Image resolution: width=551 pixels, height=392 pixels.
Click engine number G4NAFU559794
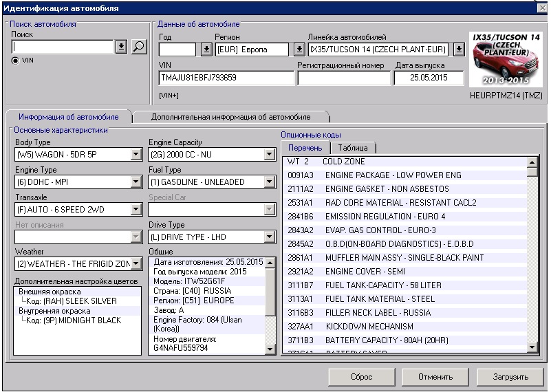[181, 348]
